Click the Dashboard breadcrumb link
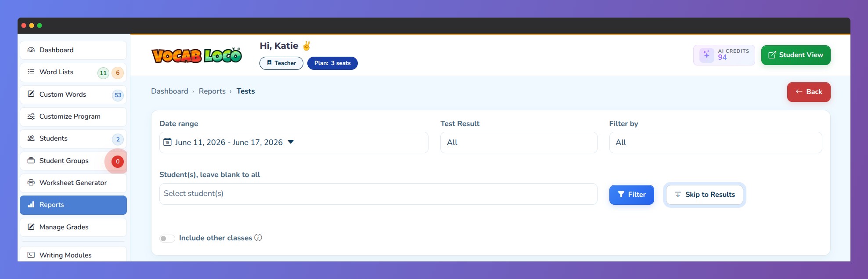The height and width of the screenshot is (279, 868). pos(169,91)
